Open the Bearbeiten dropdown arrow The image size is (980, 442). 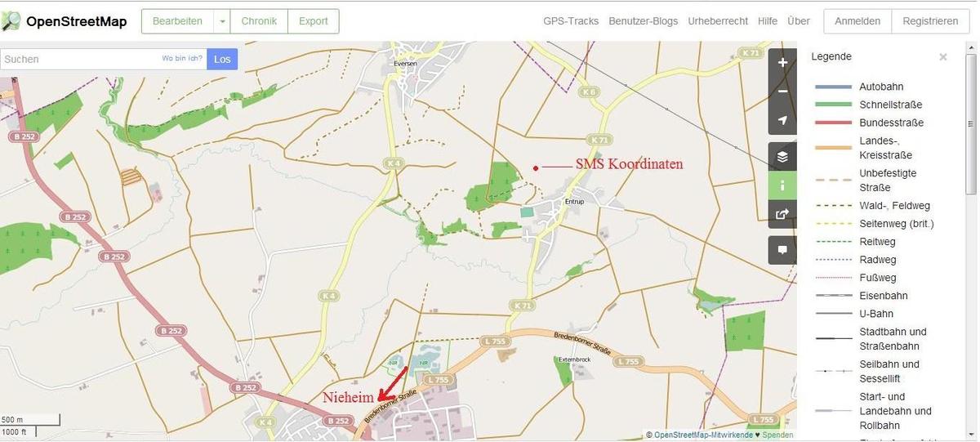click(x=222, y=21)
